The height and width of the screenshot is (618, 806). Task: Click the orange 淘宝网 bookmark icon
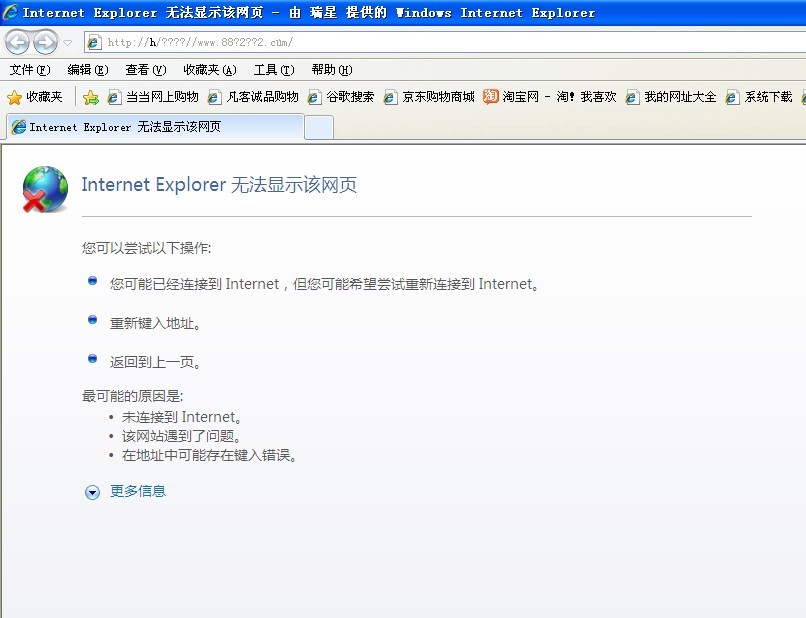(x=490, y=96)
